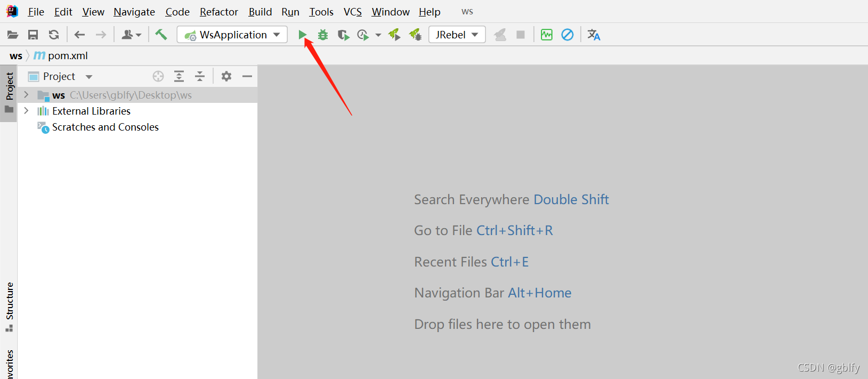This screenshot has height=379, width=868.
Task: Open the Refactor menu
Action: 219,12
